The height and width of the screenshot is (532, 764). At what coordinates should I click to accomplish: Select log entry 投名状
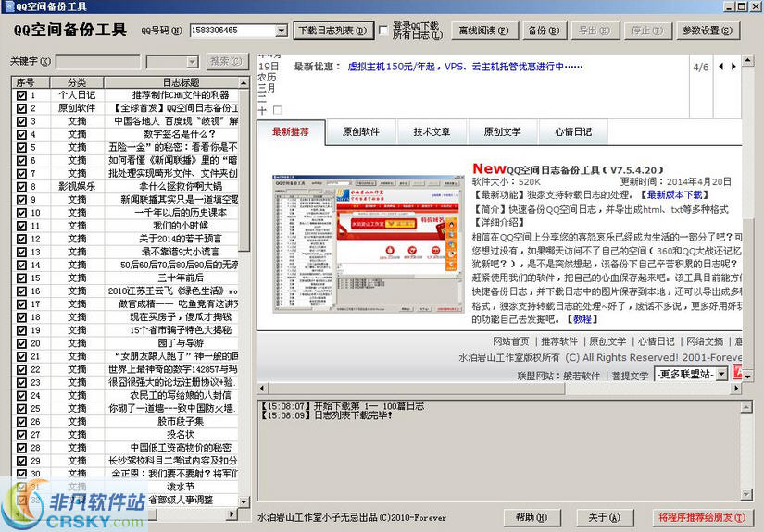coord(181,435)
